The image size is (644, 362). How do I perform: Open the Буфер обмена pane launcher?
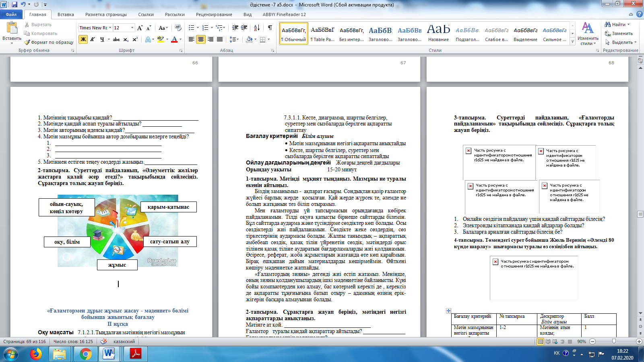pyautogui.click(x=72, y=51)
